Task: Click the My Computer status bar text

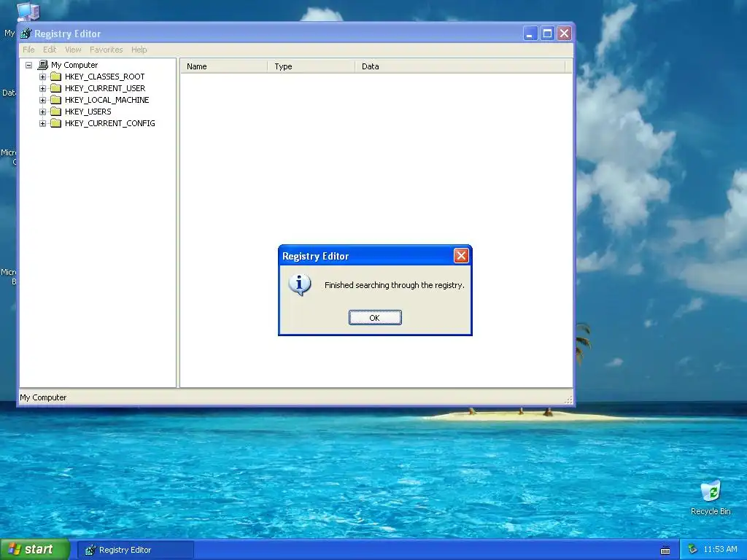Action: (43, 397)
